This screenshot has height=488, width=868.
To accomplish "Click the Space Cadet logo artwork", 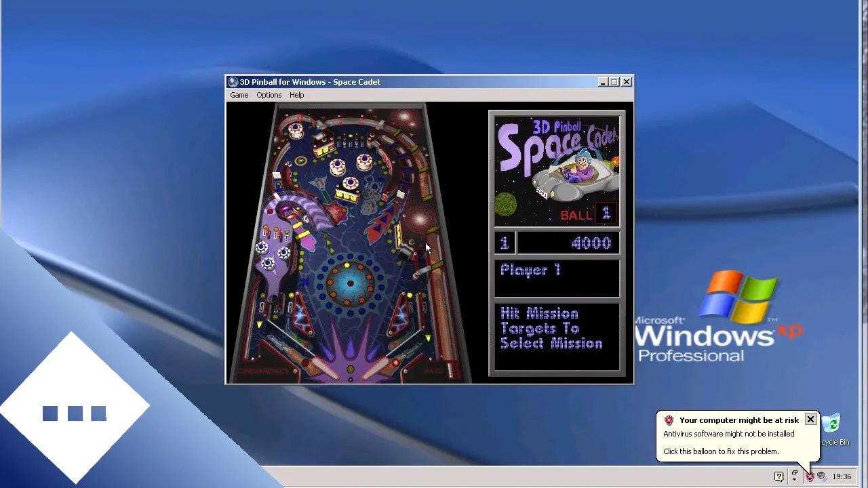I will (x=557, y=171).
